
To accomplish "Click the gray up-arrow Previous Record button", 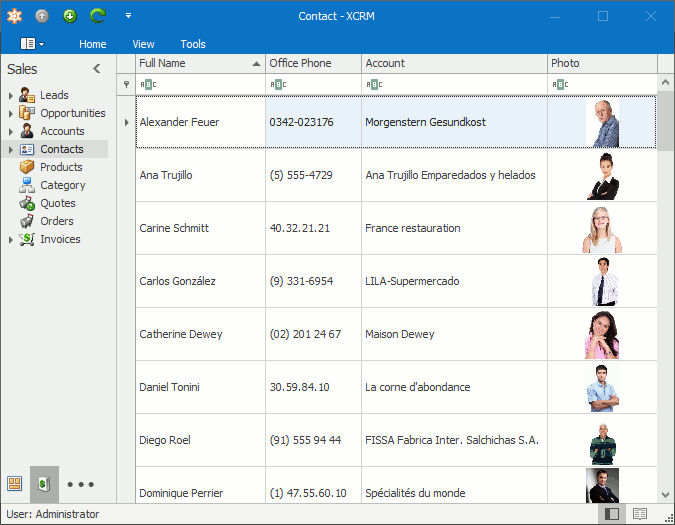I will [42, 16].
